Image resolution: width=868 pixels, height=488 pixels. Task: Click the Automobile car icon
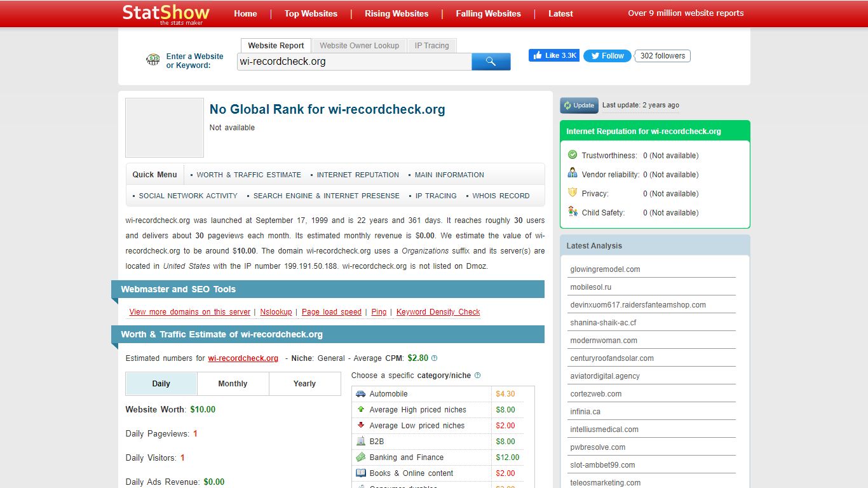click(361, 394)
